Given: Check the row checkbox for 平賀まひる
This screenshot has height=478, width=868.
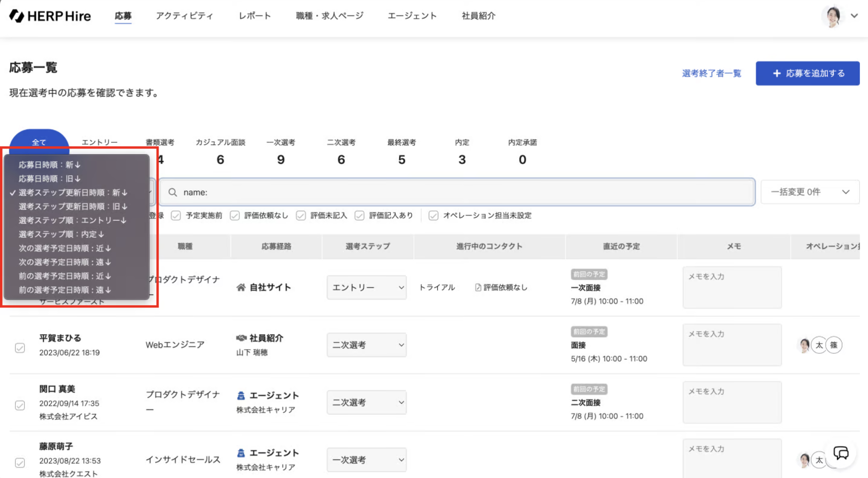Looking at the screenshot, I should (x=20, y=347).
